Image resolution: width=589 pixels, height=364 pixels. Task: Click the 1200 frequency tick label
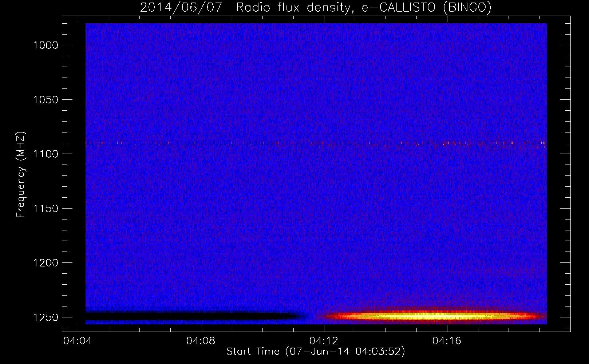[46, 263]
